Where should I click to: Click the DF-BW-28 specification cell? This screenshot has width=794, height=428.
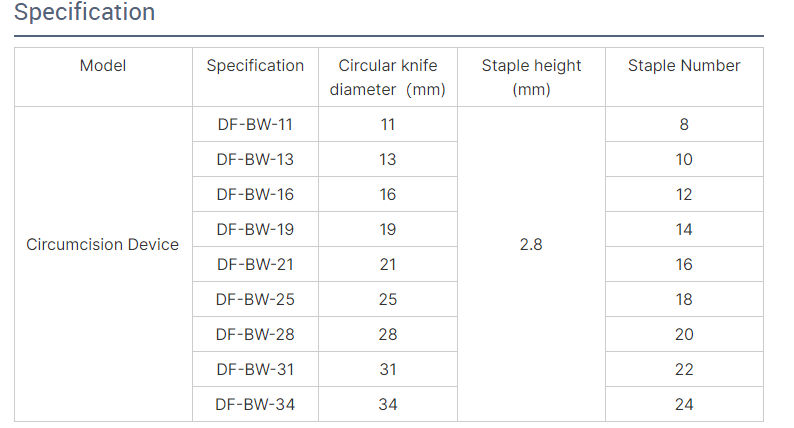pyautogui.click(x=255, y=335)
